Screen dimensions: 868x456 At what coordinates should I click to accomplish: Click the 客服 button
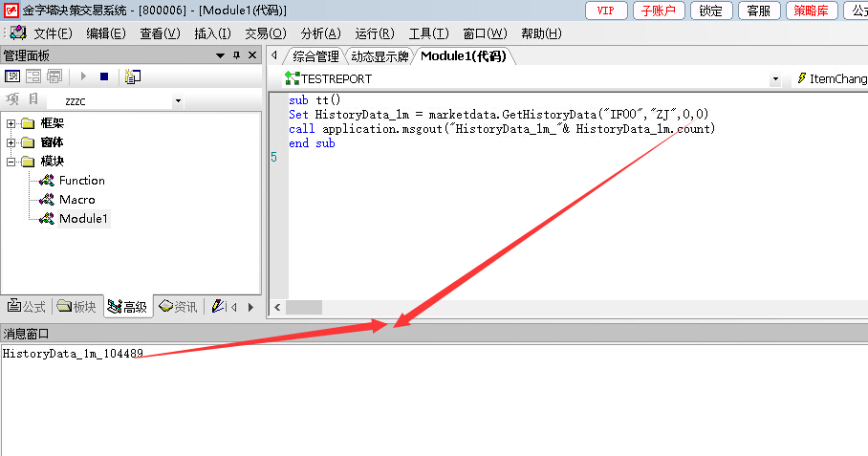tap(759, 11)
